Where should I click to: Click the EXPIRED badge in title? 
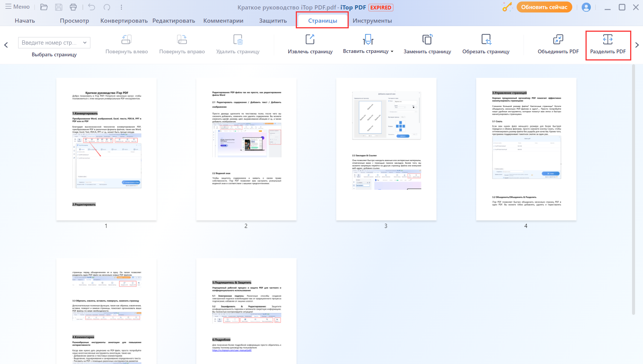[381, 7]
